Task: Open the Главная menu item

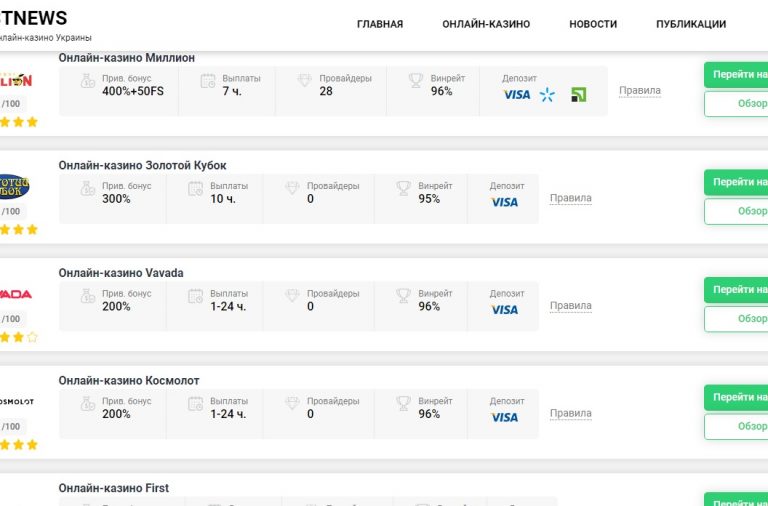Action: 380,24
